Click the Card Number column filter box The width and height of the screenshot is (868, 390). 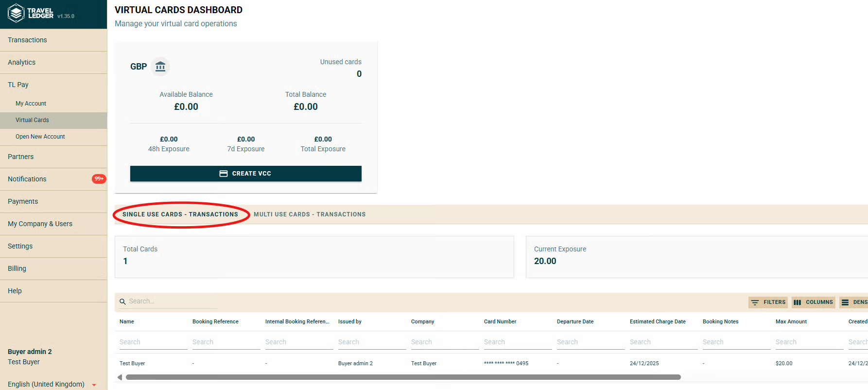point(517,342)
